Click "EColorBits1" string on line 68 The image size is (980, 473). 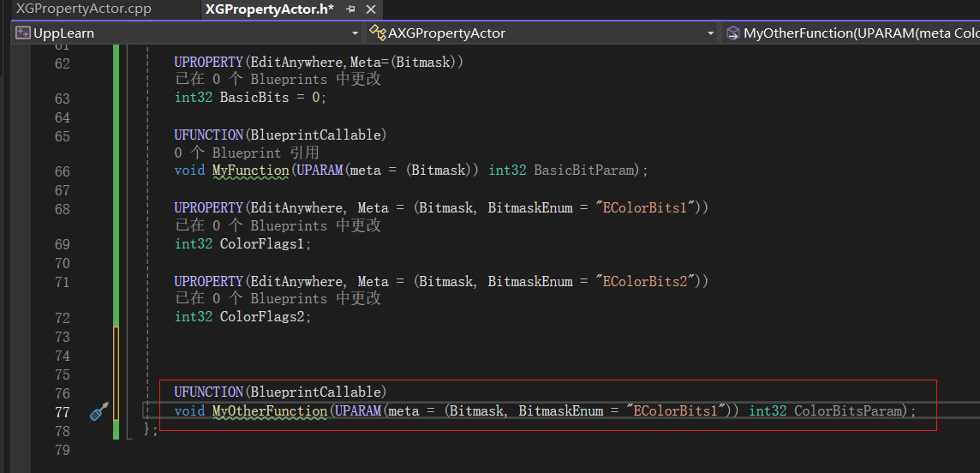pyautogui.click(x=646, y=209)
